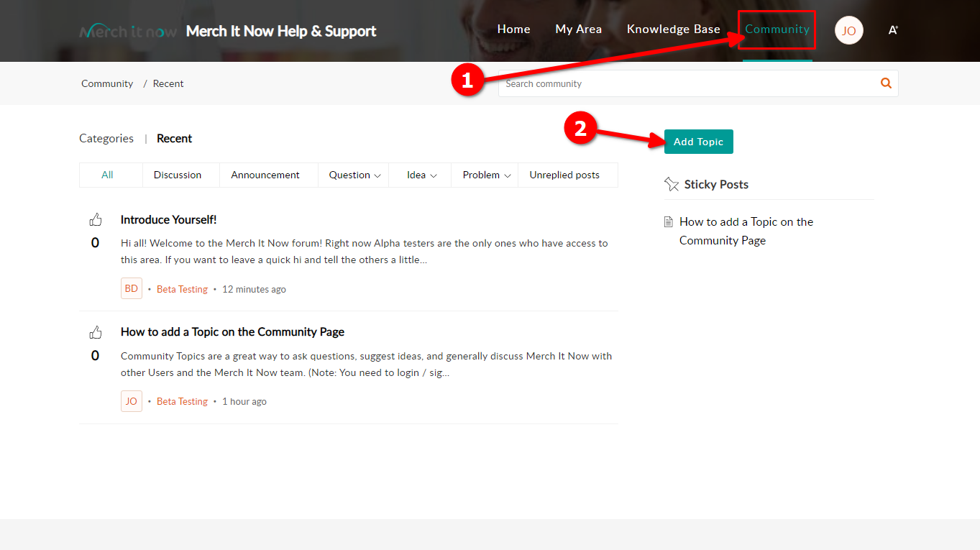Switch to Categories view
The image size is (980, 550).
(106, 138)
